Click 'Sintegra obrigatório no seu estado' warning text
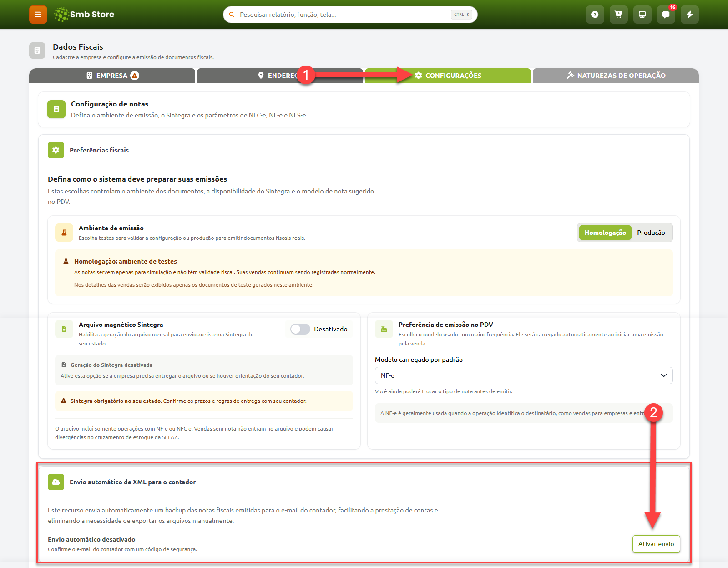Screen dimensions: 728x568 click(x=116, y=401)
